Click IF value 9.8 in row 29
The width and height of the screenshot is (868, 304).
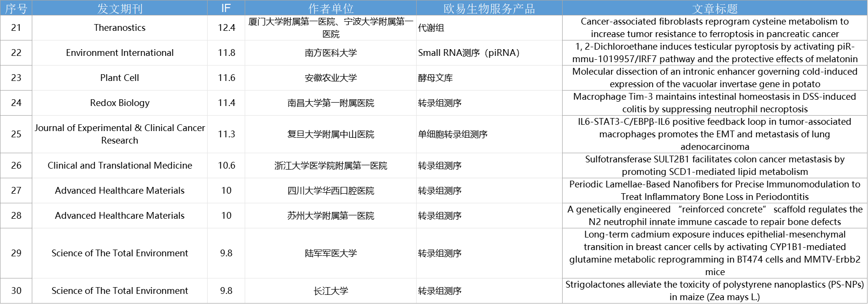pos(226,253)
